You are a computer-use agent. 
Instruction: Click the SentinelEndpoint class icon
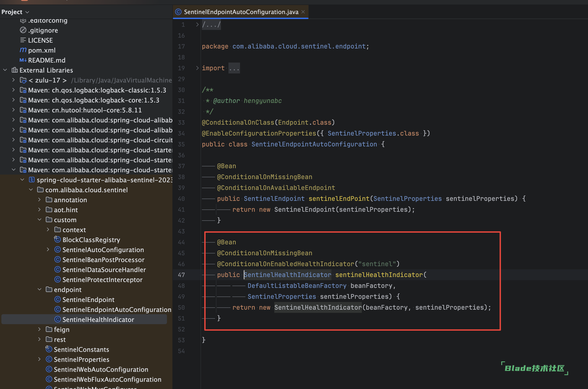[58, 299]
